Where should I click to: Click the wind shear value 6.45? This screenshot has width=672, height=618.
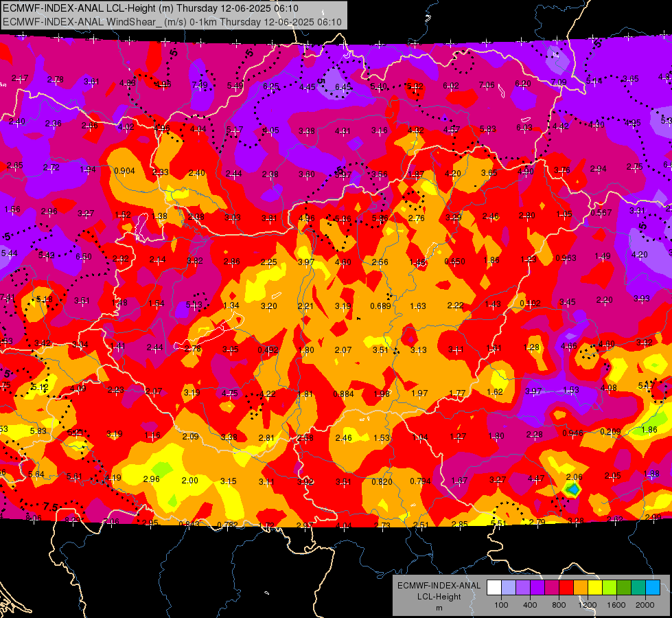tap(343, 87)
